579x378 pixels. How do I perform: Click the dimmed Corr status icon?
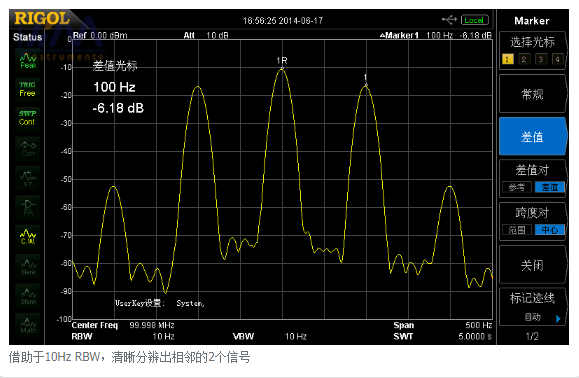click(28, 149)
